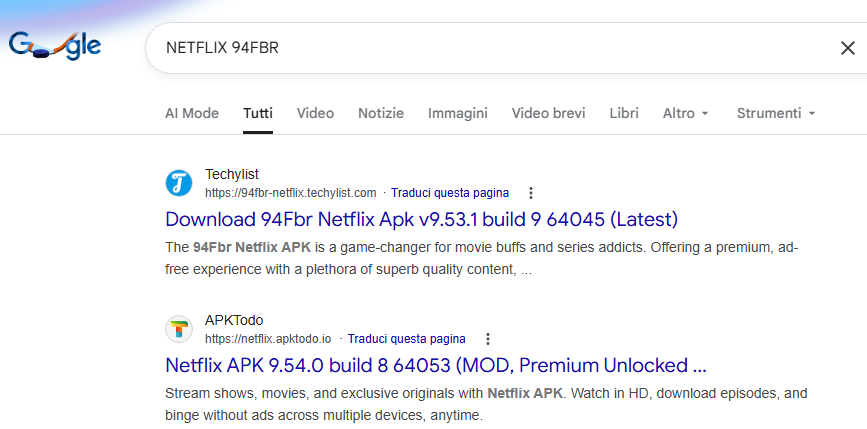Viewport: 867px width, 429px height.
Task: Expand the Altro dropdown menu
Action: (x=686, y=113)
